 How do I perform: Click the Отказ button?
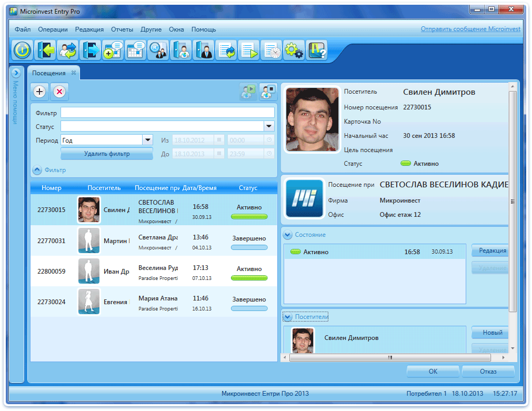[488, 372]
